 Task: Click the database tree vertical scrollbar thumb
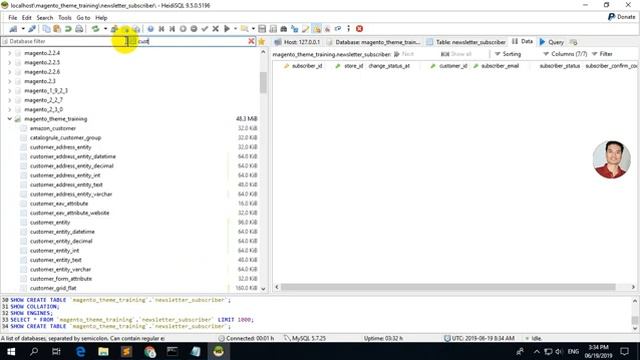263,82
